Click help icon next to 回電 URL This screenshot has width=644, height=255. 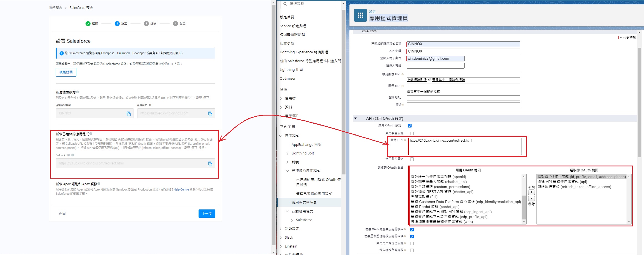(405, 140)
